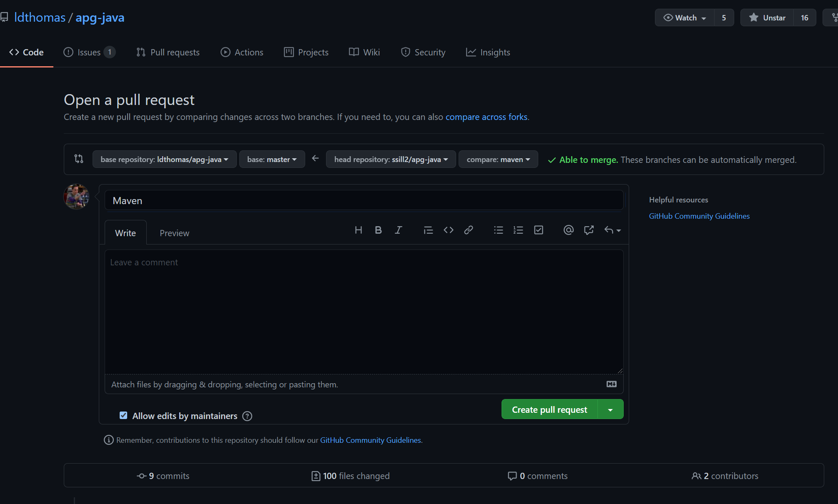Open the apg-java repository link
Viewport: 838px width, 504px height.
tap(100, 17)
